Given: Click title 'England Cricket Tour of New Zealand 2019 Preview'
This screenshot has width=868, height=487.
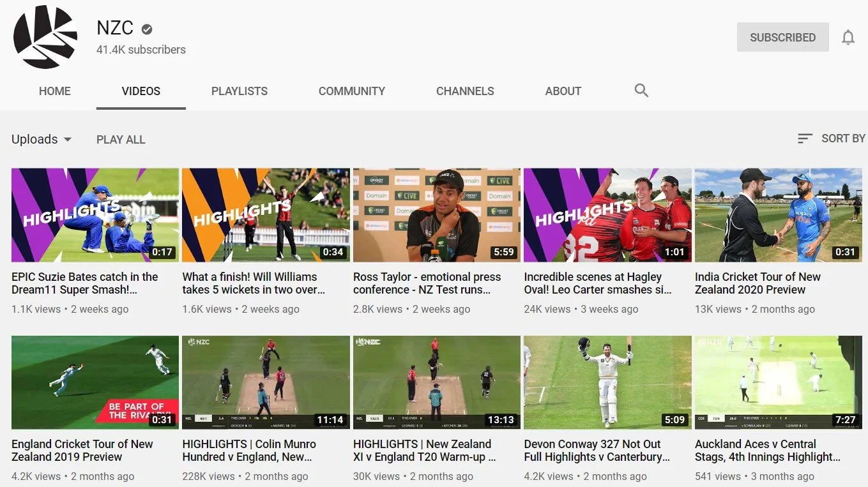Looking at the screenshot, I should pyautogui.click(x=82, y=450).
